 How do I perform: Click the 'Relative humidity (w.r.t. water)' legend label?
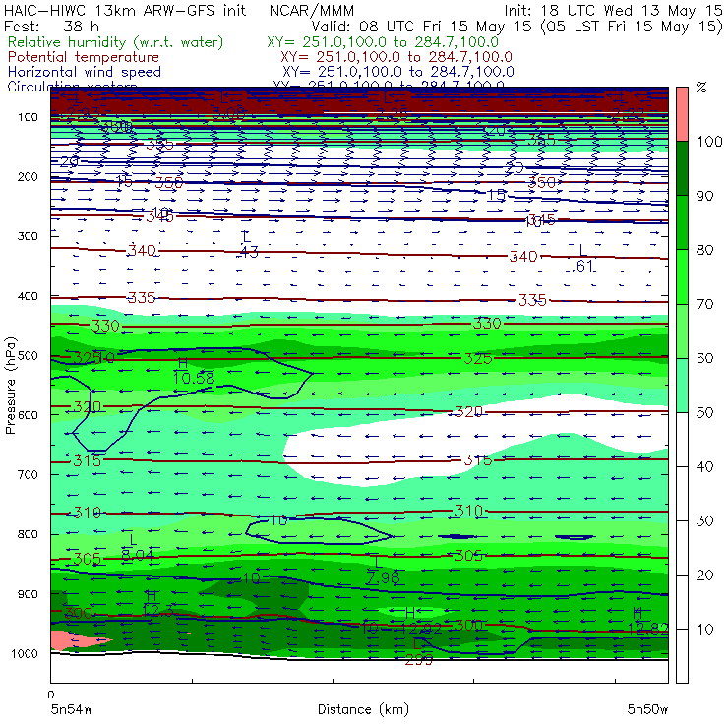pos(116,42)
